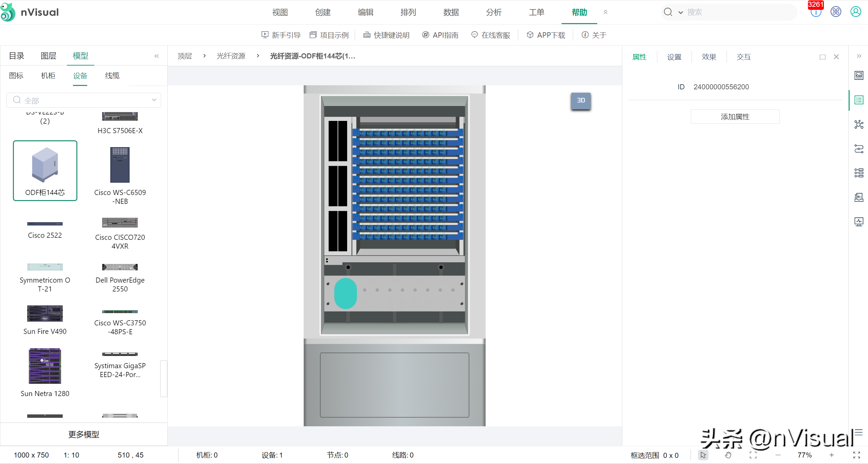Open the 数据 menu
868x464 pixels.
[451, 12]
